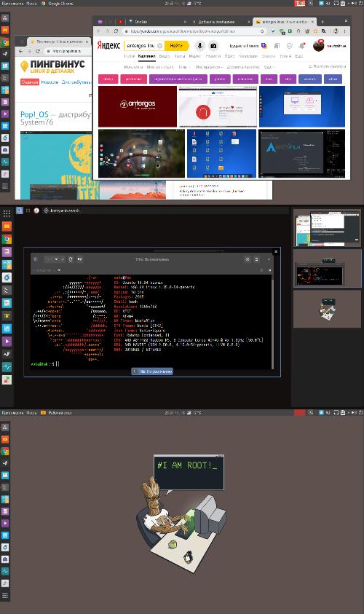
Task: Open the Места menu on the top desktop panel
Action: pos(31,3)
